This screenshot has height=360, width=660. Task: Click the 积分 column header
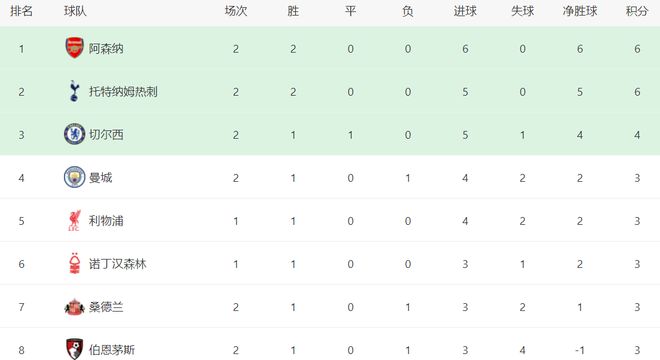[x=637, y=11]
